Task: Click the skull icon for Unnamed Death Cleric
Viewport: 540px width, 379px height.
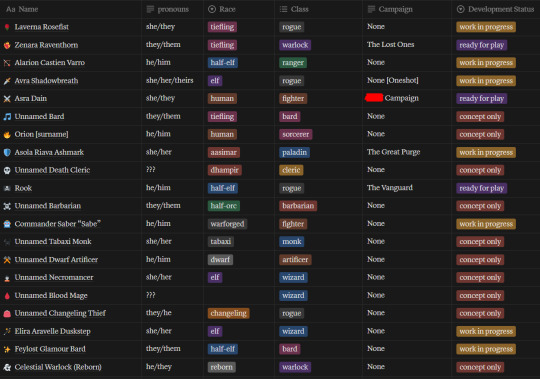Action: click(x=7, y=170)
